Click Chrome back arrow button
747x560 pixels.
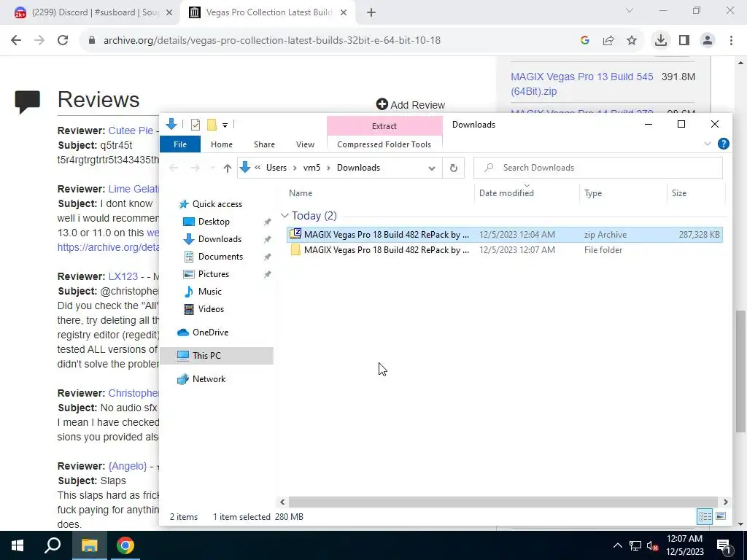[x=16, y=41]
